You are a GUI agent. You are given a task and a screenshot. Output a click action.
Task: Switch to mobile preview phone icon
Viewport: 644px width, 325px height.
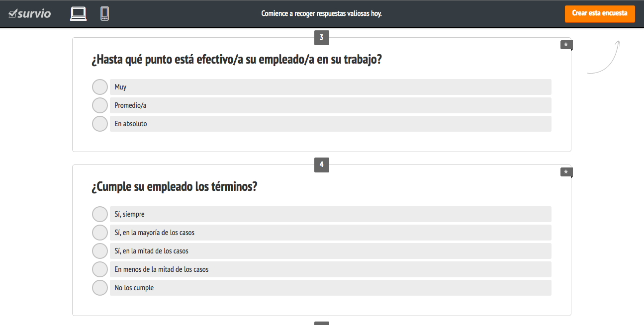coord(104,13)
